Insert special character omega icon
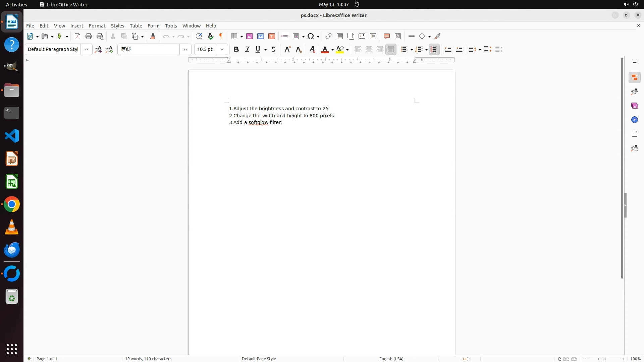644x362 pixels. [x=311, y=36]
